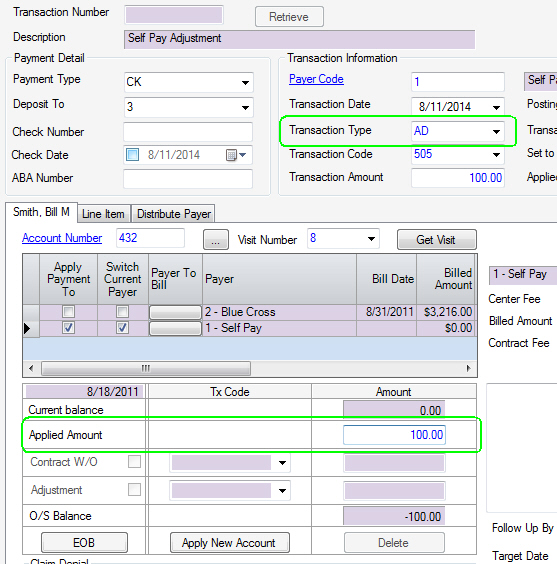Toggle the Adjustment checkbox
The image size is (557, 564).
134,490
